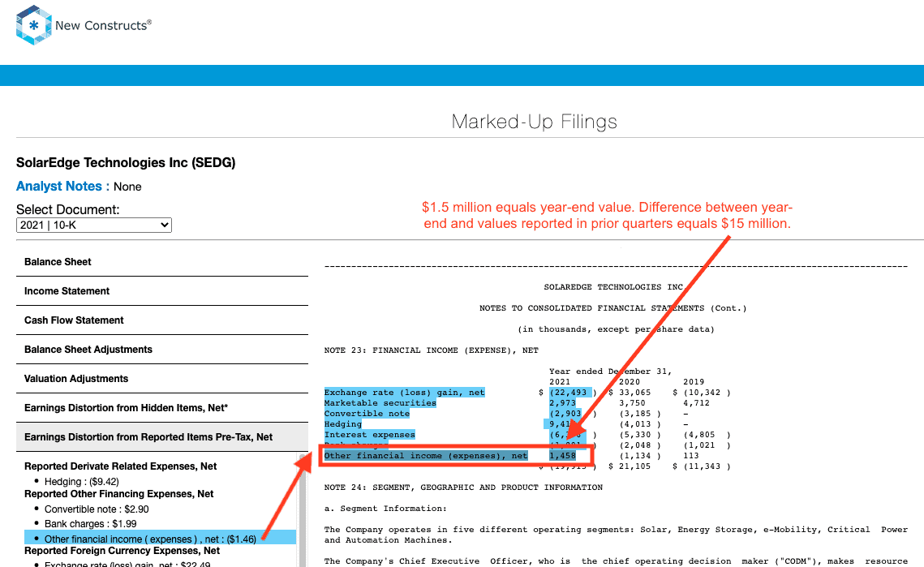The width and height of the screenshot is (924, 567).
Task: Click the Marked-Up Filings page title
Action: click(535, 122)
